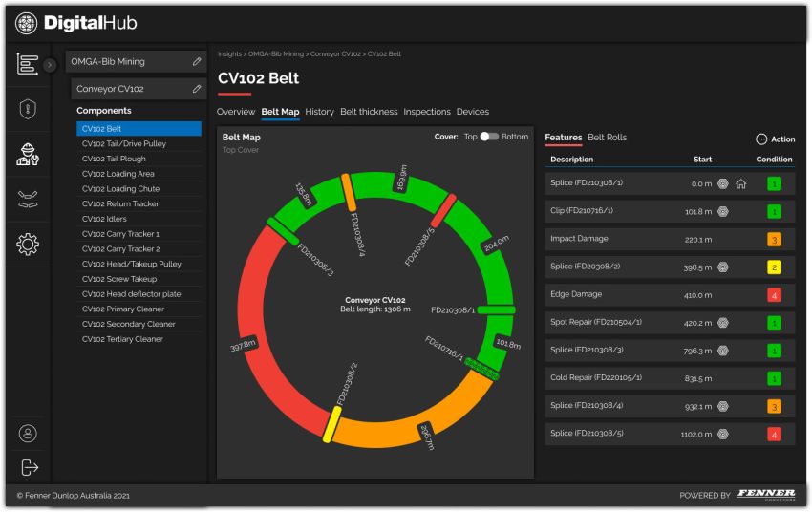
Task: Select CV102 Primary Cleaner component
Action: pyautogui.click(x=139, y=309)
